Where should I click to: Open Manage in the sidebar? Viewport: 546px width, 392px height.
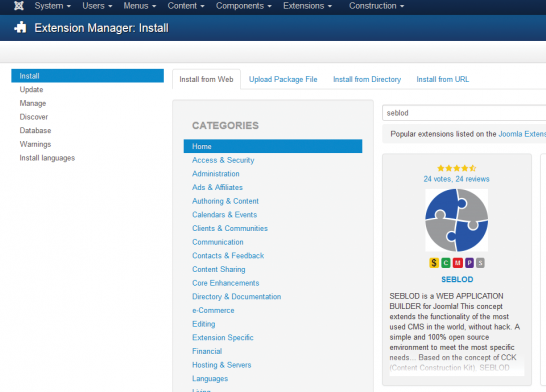tap(33, 103)
